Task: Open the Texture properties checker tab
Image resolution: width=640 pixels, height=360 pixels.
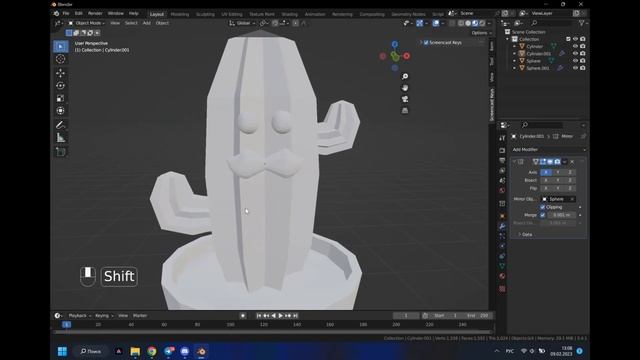Action: point(502,289)
